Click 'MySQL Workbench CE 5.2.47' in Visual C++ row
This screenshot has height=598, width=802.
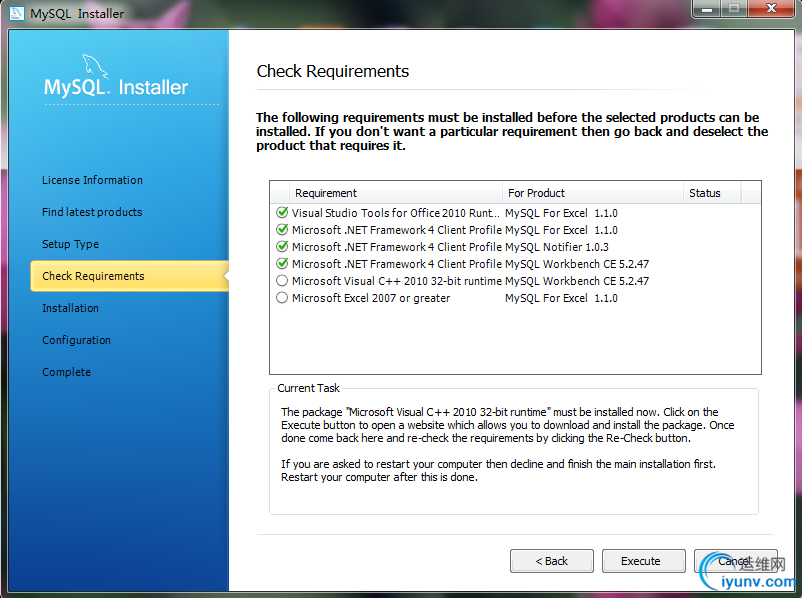(577, 281)
